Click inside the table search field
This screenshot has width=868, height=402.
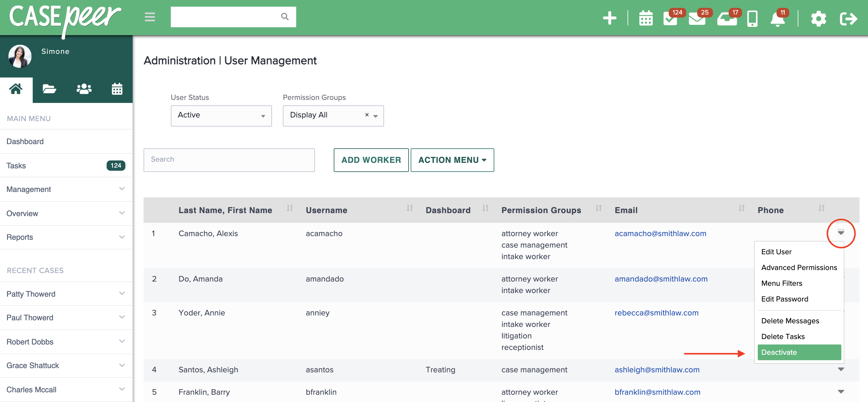click(x=229, y=160)
